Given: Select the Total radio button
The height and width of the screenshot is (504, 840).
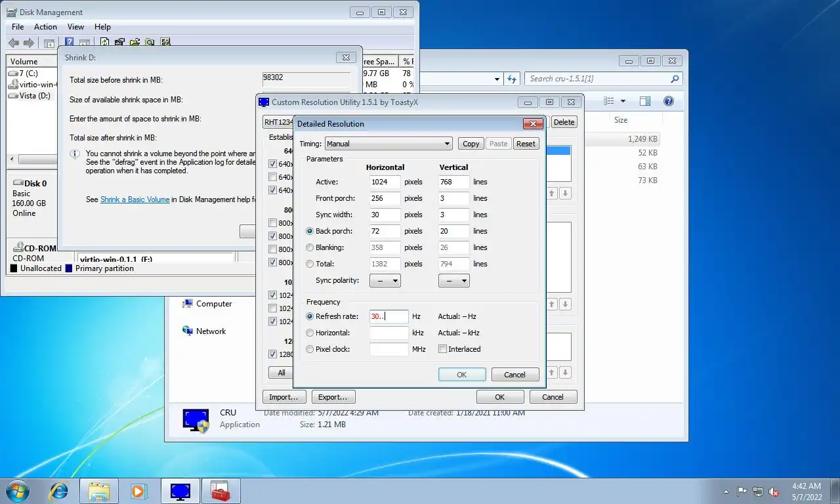Looking at the screenshot, I should pos(310,264).
